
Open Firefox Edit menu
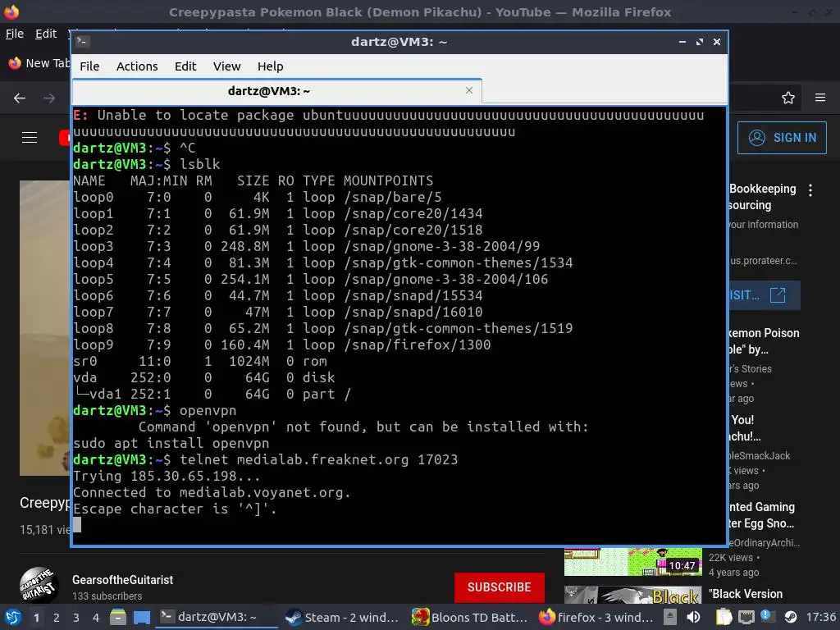[46, 34]
